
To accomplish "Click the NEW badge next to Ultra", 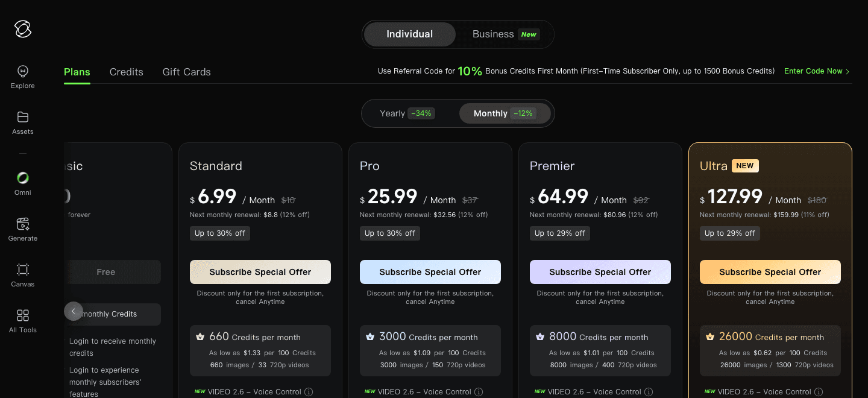I will coord(745,166).
